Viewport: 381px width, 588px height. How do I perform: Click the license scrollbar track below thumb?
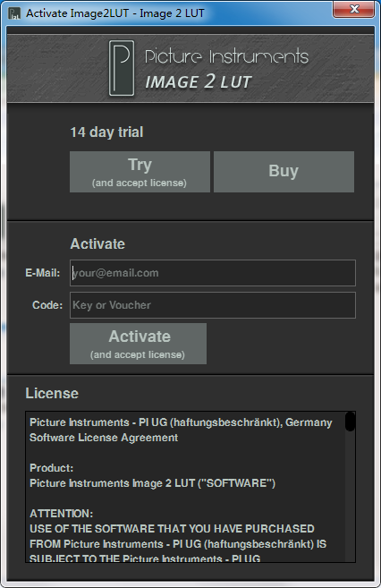tap(350, 495)
